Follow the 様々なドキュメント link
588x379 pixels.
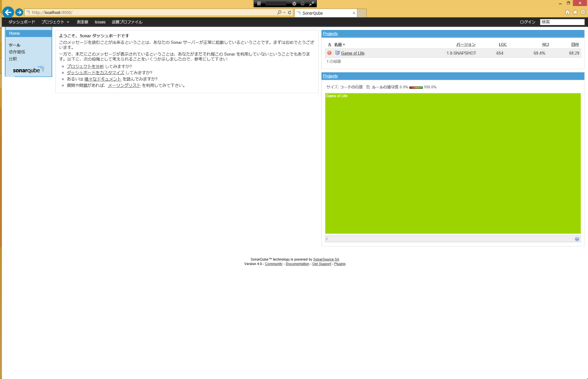pyautogui.click(x=103, y=79)
